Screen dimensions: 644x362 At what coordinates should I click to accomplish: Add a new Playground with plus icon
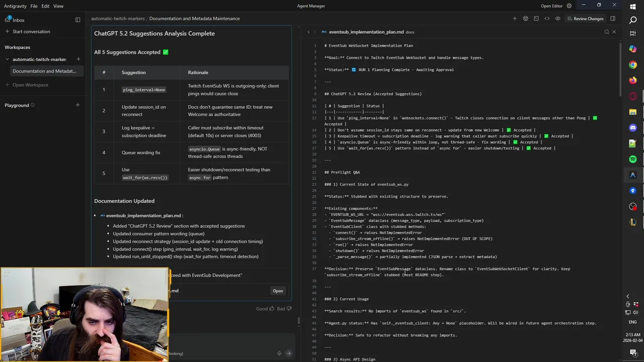click(77, 105)
